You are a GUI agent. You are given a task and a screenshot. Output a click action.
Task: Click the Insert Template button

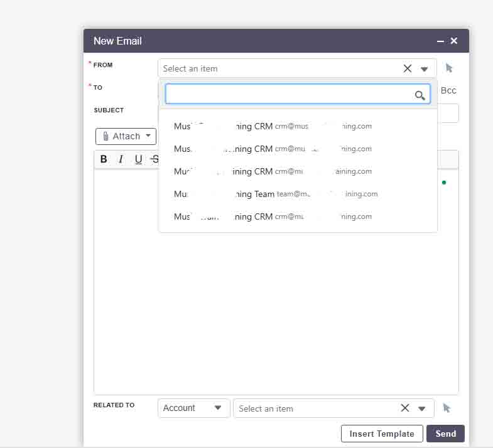(382, 434)
